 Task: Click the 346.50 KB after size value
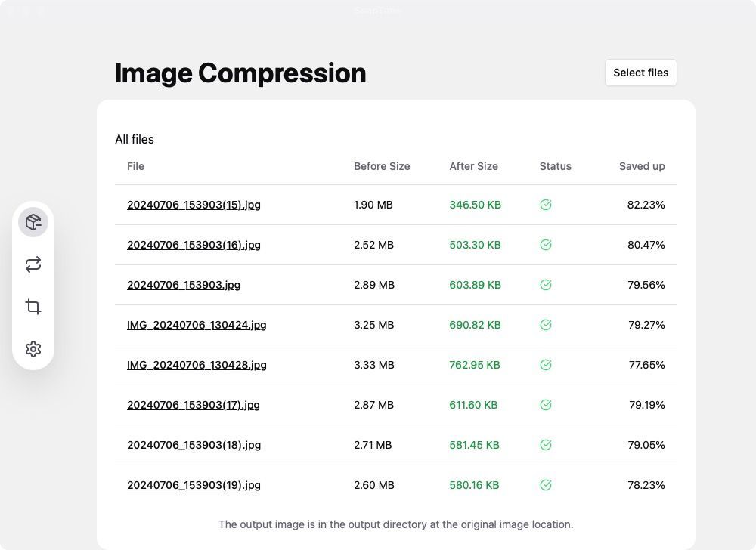(x=475, y=205)
